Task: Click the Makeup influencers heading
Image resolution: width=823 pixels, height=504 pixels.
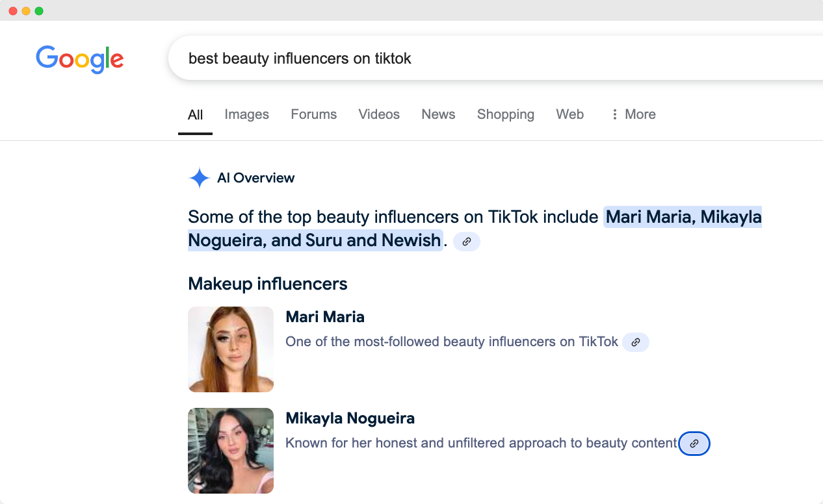Action: click(268, 284)
